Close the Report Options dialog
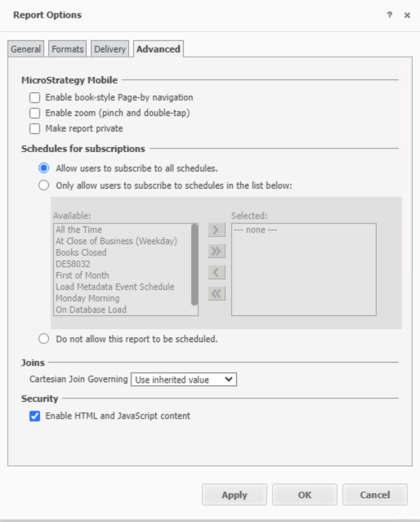420x522 pixels. point(407,15)
